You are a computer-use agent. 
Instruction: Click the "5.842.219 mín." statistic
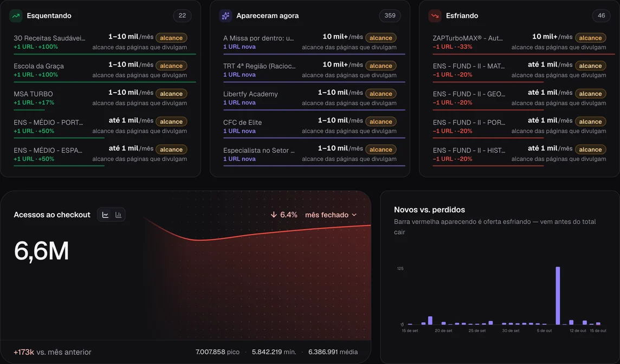click(x=274, y=352)
